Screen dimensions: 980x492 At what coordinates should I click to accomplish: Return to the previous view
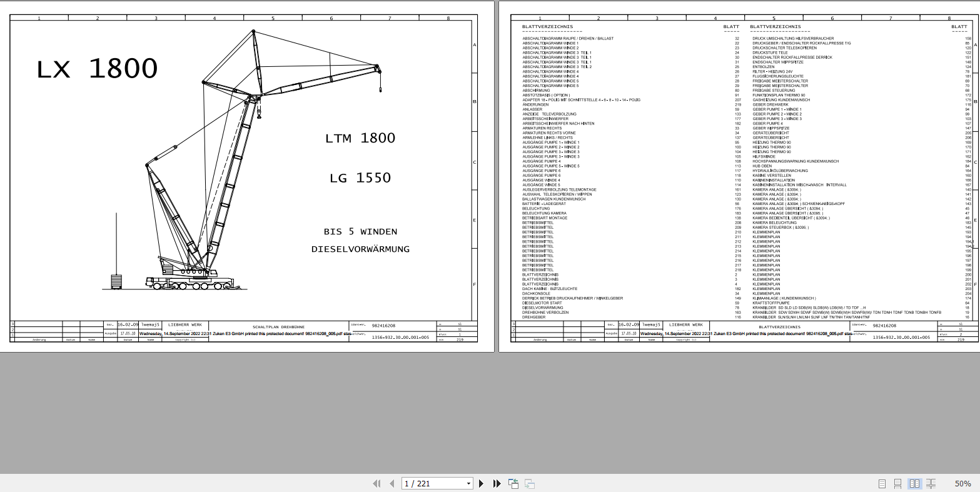(x=512, y=483)
